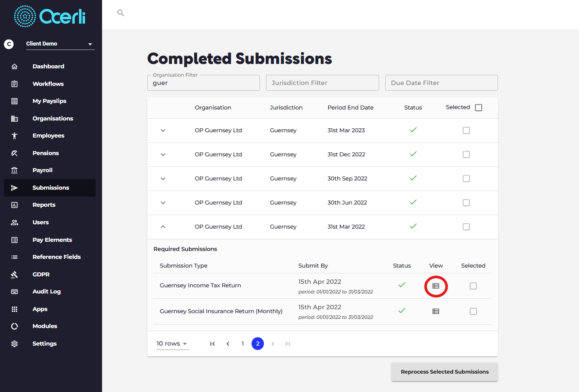Open view icon for Guernsey Income Tax Return
Viewport: 579px width, 392px height.
click(x=436, y=286)
